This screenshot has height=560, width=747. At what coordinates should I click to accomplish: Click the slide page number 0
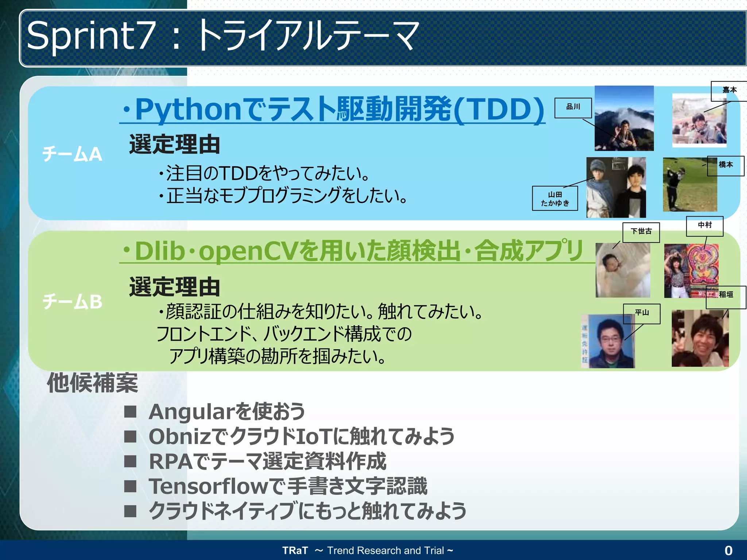pos(728,550)
